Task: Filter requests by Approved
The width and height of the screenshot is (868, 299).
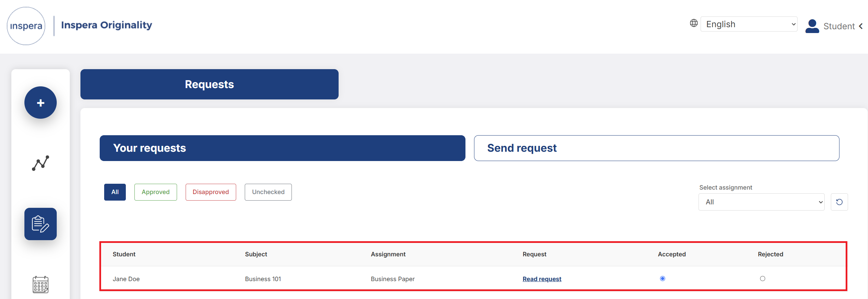Action: point(155,192)
